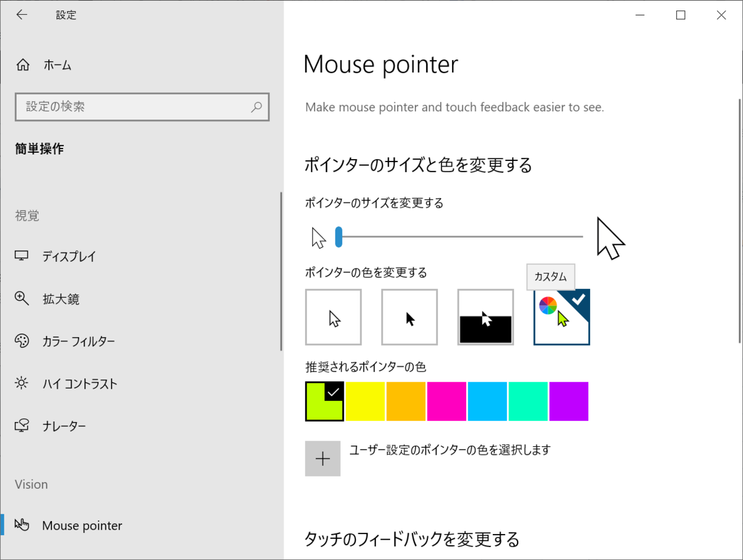Click the ポインターのサイズと色を変更する heading
The height and width of the screenshot is (560, 743).
pos(419,165)
